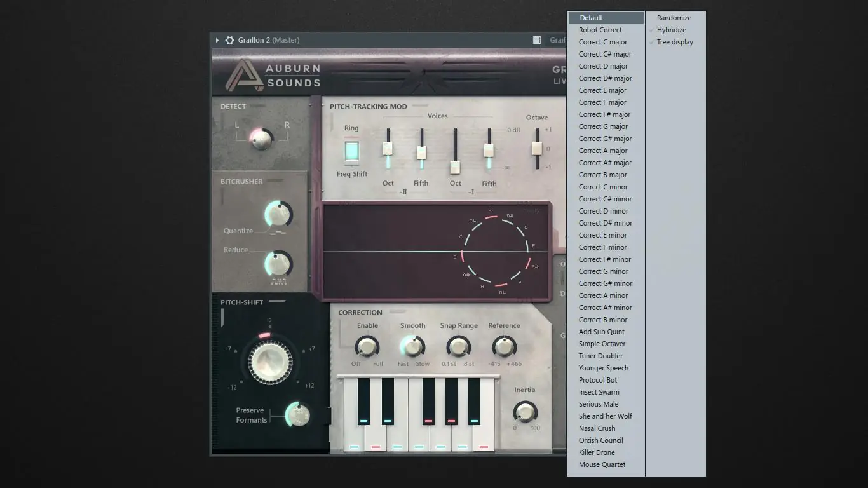This screenshot has width=868, height=488.
Task: Toggle the G# black key on the keyboard
Action: tap(451, 402)
